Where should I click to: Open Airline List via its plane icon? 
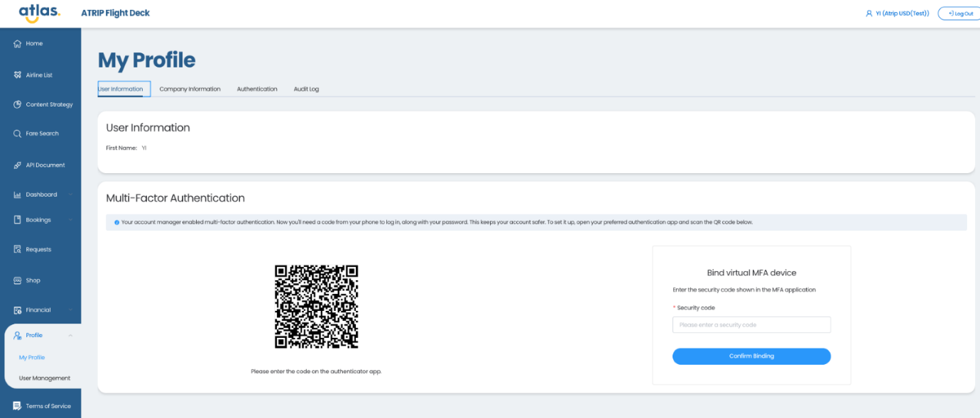click(x=18, y=75)
